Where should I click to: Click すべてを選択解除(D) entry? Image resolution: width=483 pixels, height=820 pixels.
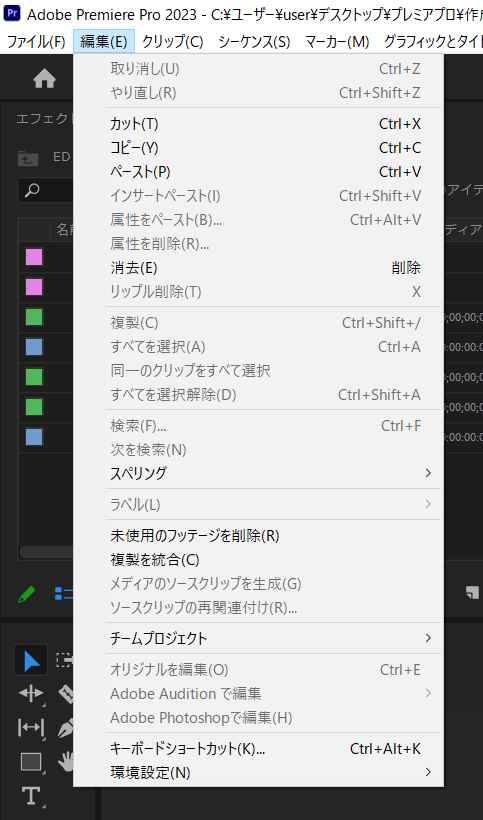click(x=259, y=394)
